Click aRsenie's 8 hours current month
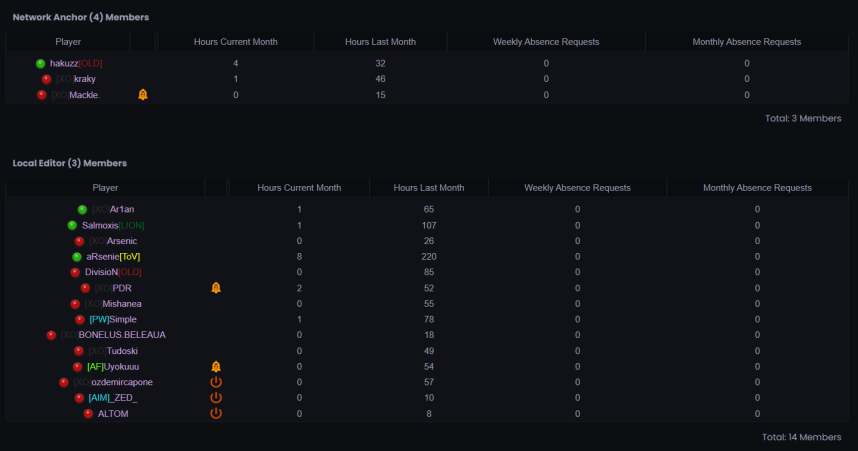 pos(299,256)
